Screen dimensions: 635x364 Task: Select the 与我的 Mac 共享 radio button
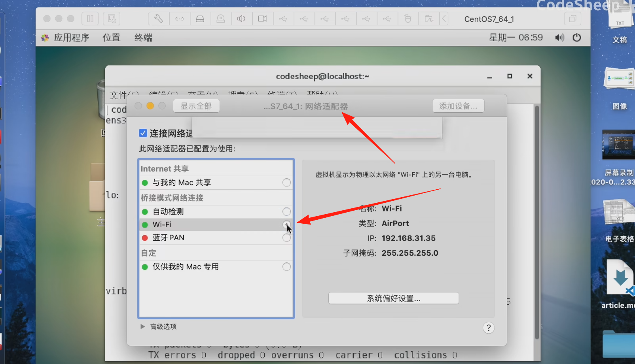pyautogui.click(x=286, y=183)
